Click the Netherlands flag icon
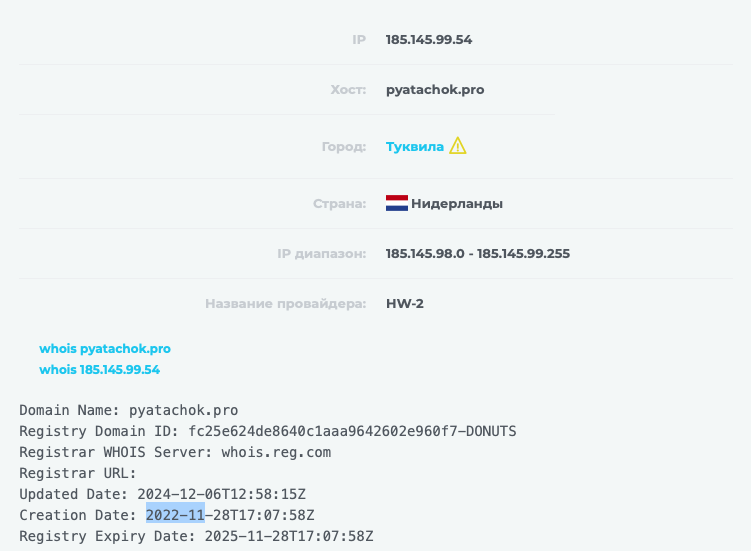The width and height of the screenshot is (751, 551). [x=397, y=203]
